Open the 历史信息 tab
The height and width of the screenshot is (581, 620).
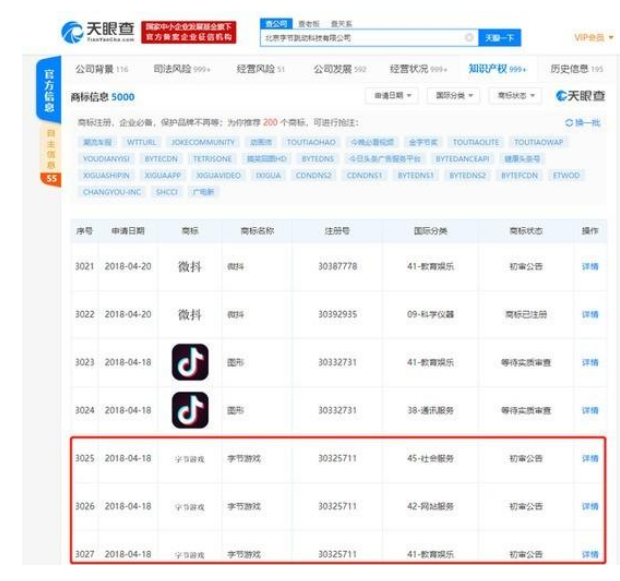(577, 69)
